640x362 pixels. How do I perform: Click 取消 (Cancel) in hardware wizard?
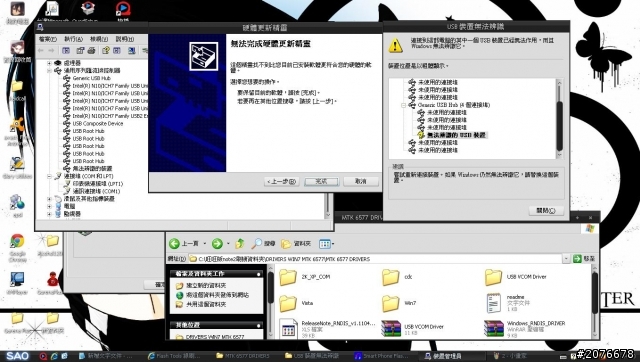point(361,181)
